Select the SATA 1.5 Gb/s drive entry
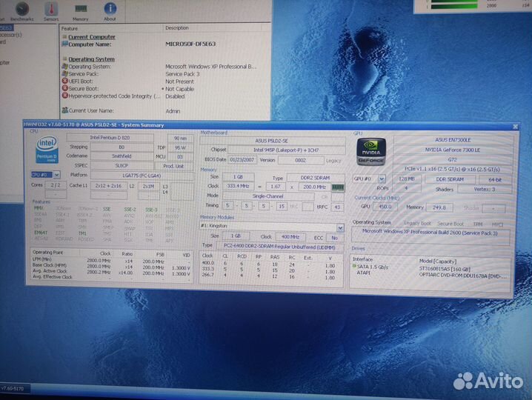Image resolution: width=532 pixels, height=400 pixels. coord(373,266)
